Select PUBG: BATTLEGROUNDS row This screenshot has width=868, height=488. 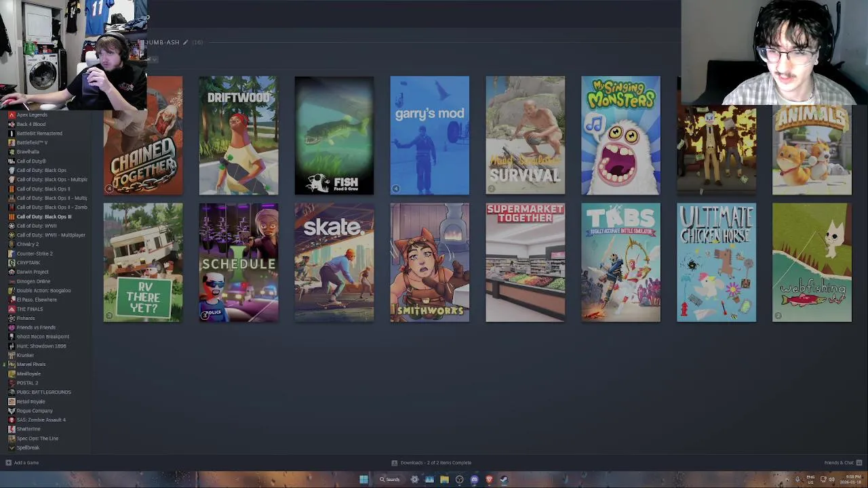pos(46,392)
